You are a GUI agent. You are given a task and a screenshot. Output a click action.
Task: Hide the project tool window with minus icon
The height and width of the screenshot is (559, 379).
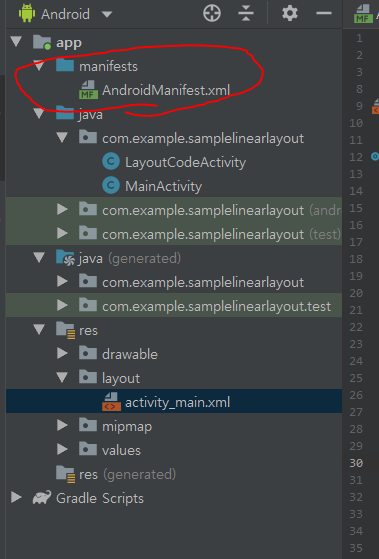tap(324, 14)
